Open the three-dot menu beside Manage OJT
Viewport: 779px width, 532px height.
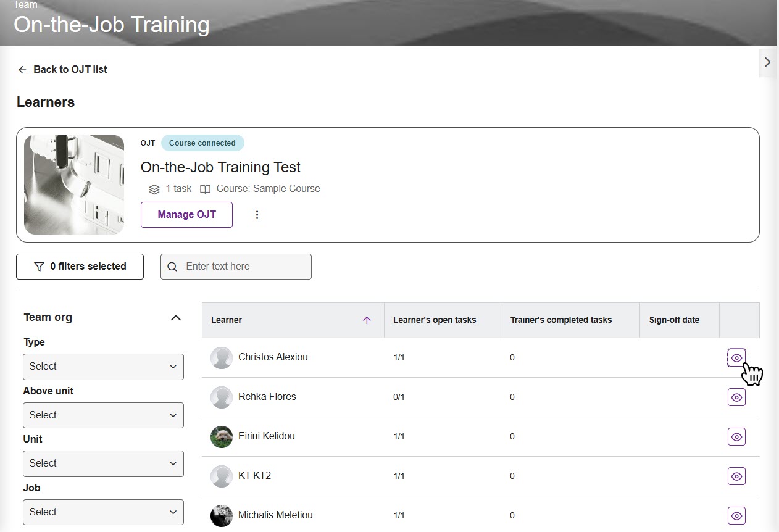(x=257, y=215)
